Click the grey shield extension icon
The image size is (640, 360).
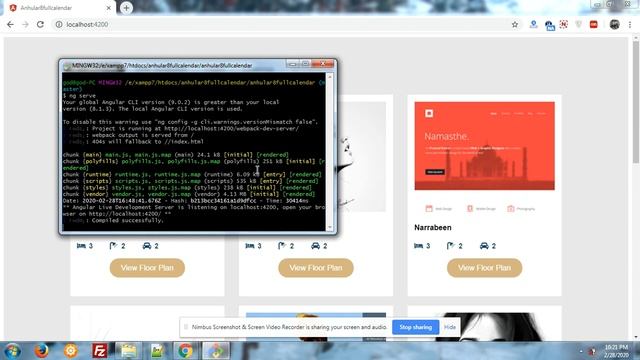[578, 24]
